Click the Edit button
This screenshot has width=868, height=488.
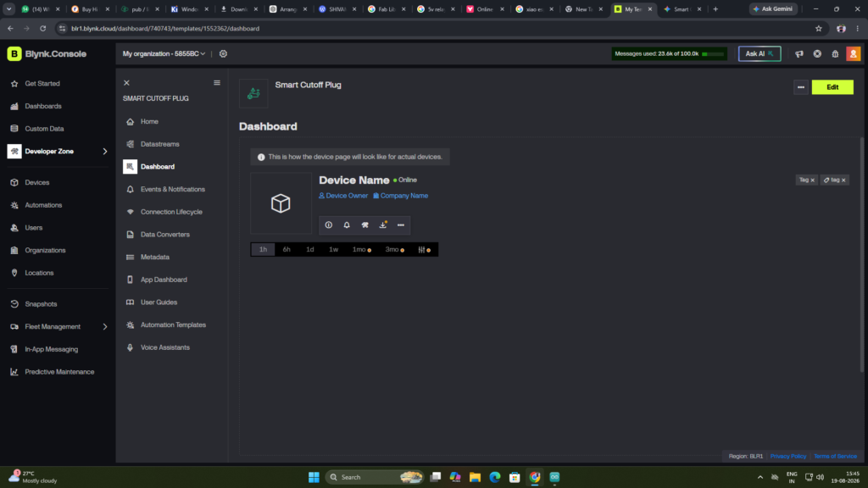[x=832, y=87]
